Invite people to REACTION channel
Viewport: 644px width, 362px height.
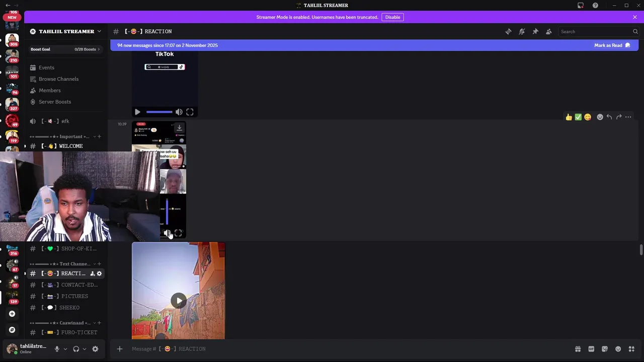92,274
